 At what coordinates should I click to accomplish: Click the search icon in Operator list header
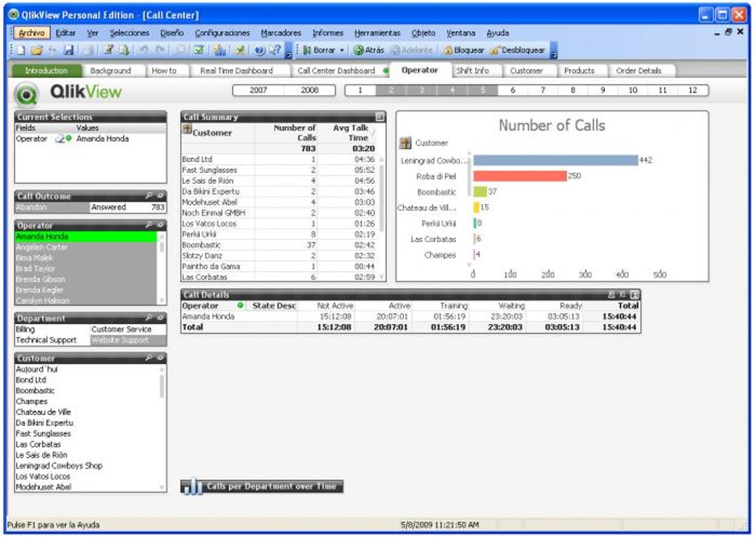point(149,225)
